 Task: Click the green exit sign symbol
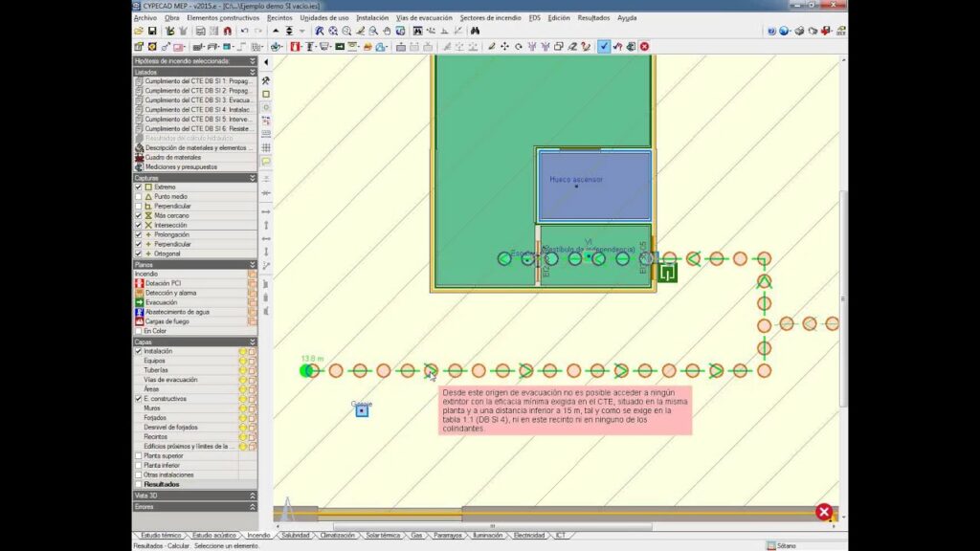point(667,274)
